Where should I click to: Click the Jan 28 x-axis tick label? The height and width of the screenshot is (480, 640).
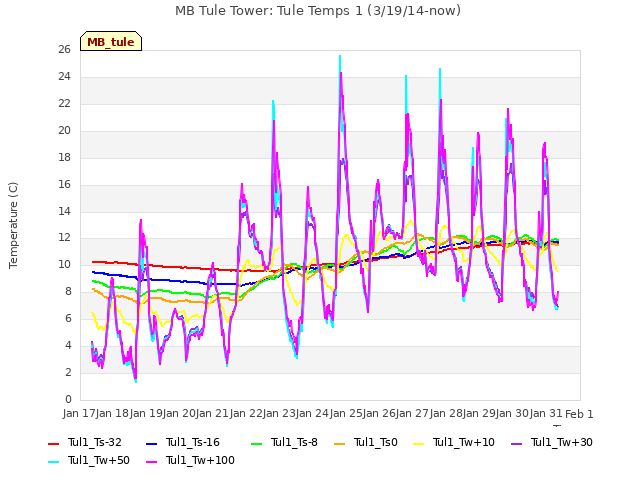[x=446, y=413]
